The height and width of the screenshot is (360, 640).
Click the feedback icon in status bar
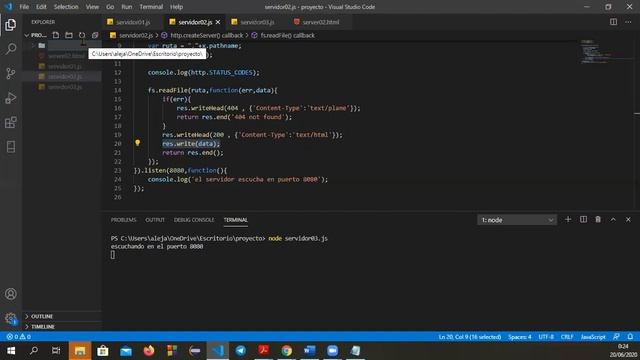point(616,337)
